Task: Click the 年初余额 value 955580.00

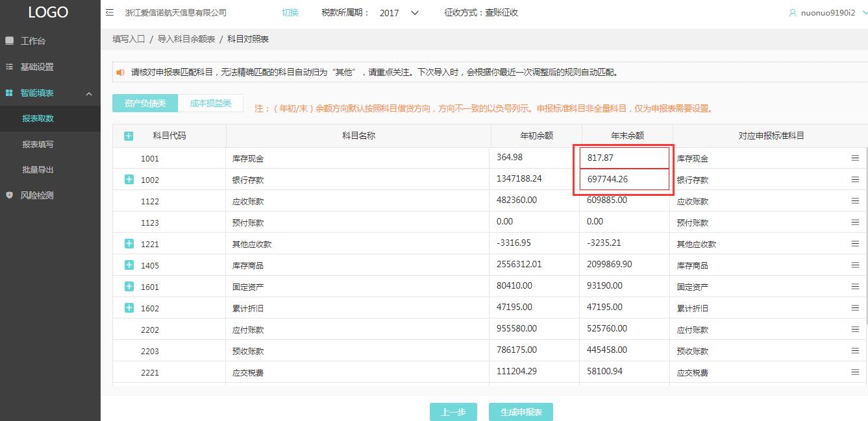Action: click(516, 328)
